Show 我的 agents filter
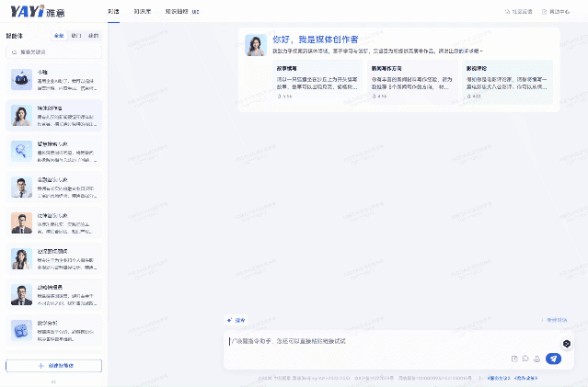This screenshot has width=588, height=387. (x=93, y=36)
